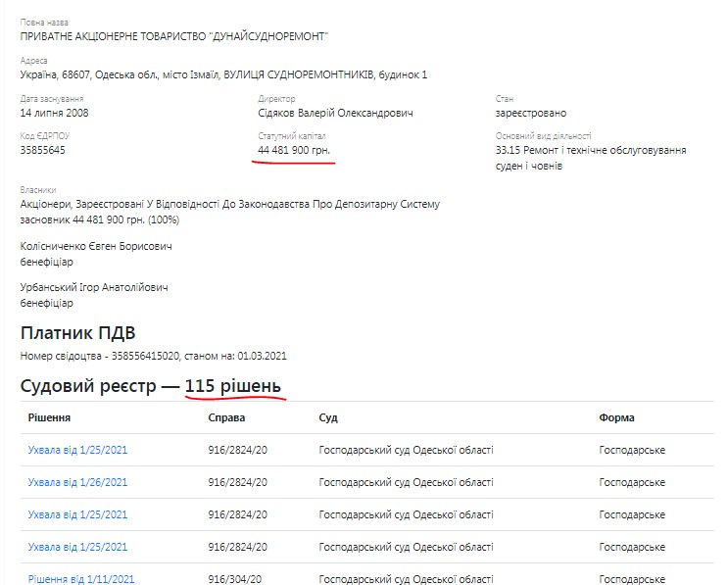Click the status value зареєстровано
728x585 pixels.
pos(530,113)
